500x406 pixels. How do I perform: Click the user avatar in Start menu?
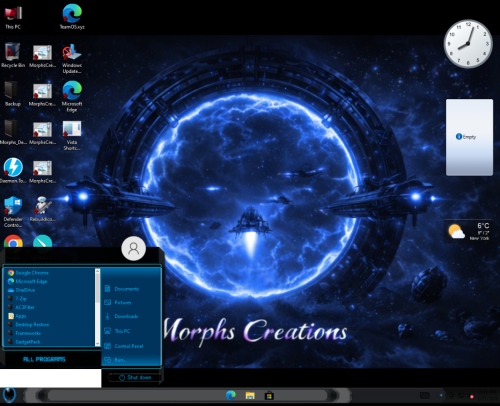(134, 249)
